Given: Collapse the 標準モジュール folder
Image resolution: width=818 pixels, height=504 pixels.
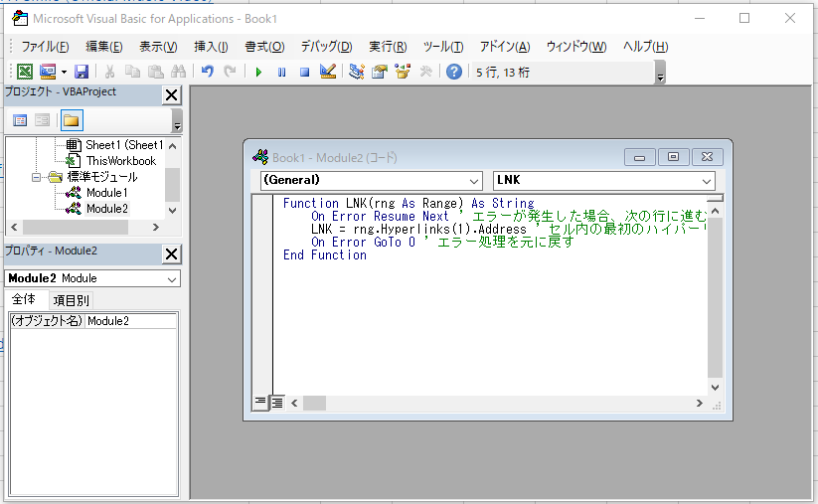Looking at the screenshot, I should [x=36, y=177].
